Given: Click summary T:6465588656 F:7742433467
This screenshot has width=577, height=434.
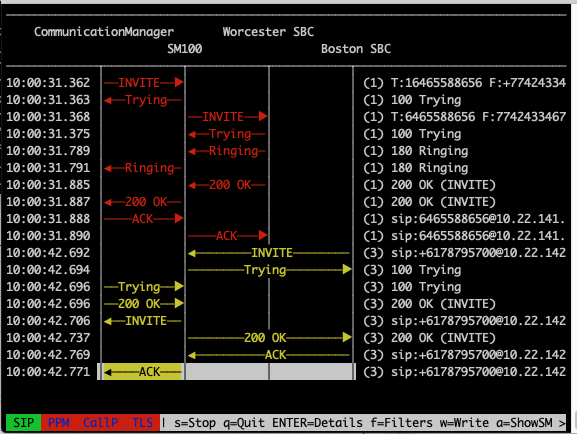Looking at the screenshot, I should [x=478, y=117].
